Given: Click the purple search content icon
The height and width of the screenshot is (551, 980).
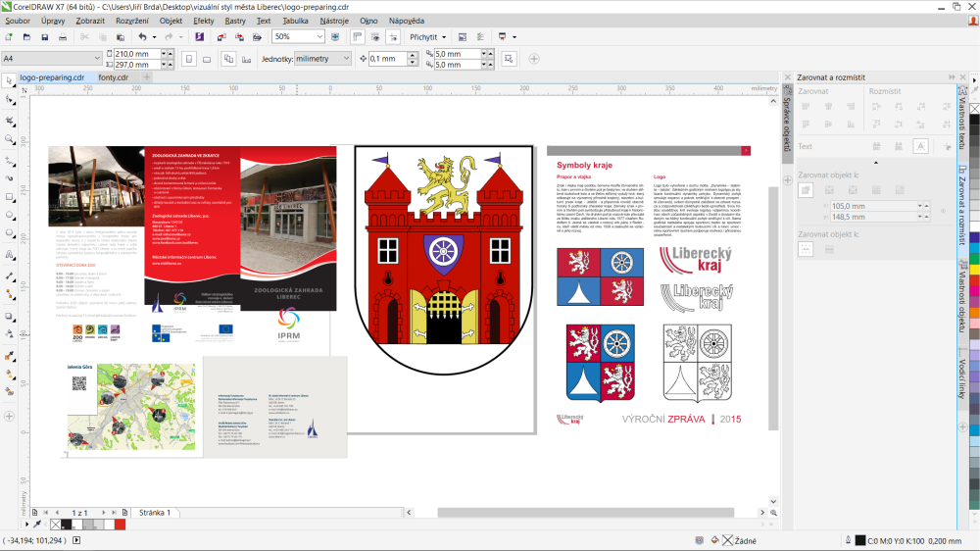Looking at the screenshot, I should (x=199, y=37).
